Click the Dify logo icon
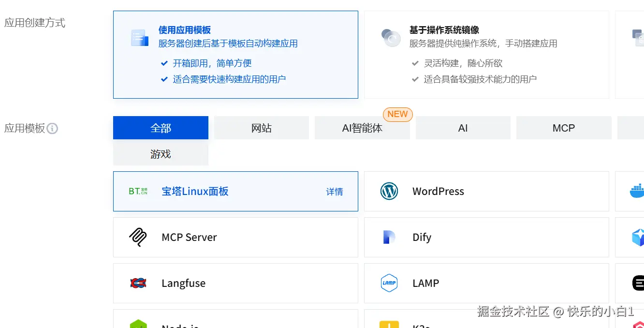The image size is (644, 328). point(389,237)
